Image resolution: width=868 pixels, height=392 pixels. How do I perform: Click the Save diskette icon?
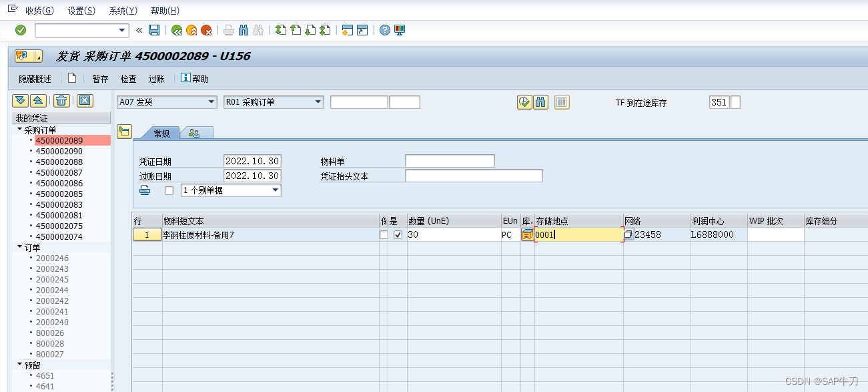tap(154, 30)
